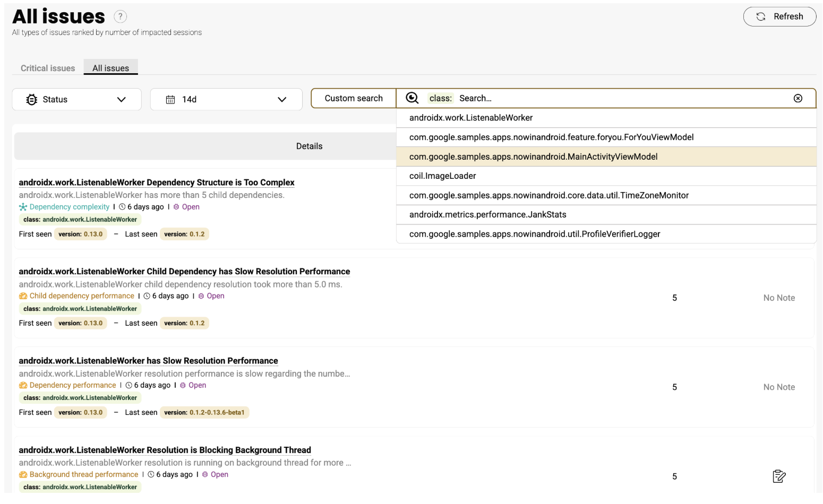Pick coil.ImageLoader suggestion
823x504 pixels.
click(x=606, y=176)
